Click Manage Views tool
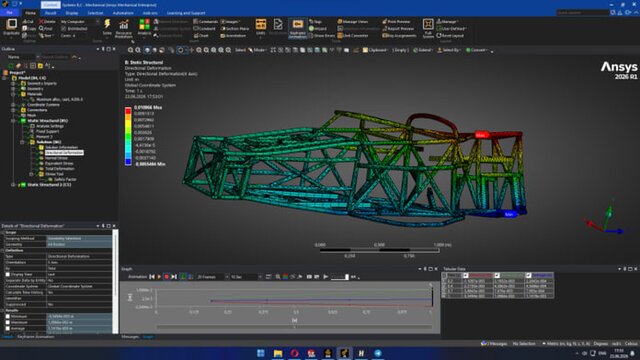The width and height of the screenshot is (640, 360). (353, 22)
